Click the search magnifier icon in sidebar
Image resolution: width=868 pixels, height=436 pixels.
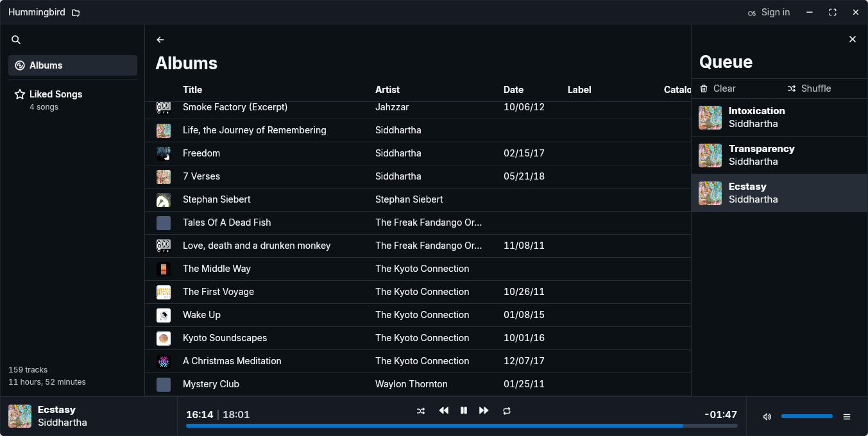pos(16,40)
